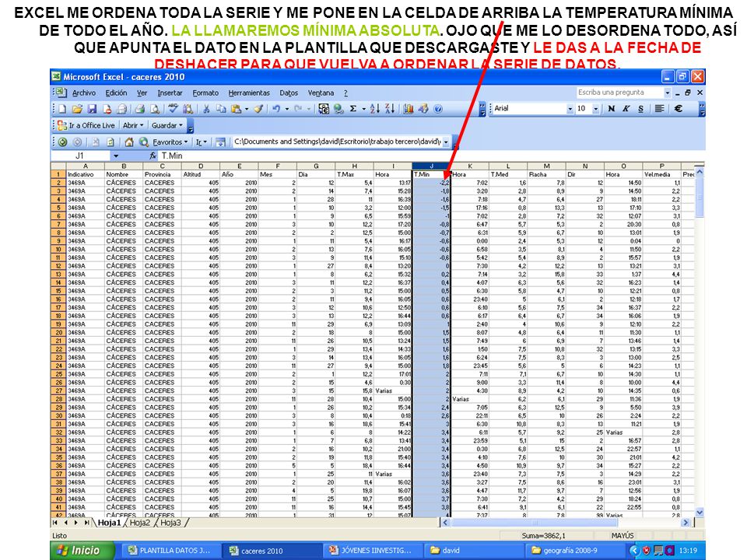The height and width of the screenshot is (560, 747).
Task: Copy the selection with the Copy icon
Action: [221, 109]
